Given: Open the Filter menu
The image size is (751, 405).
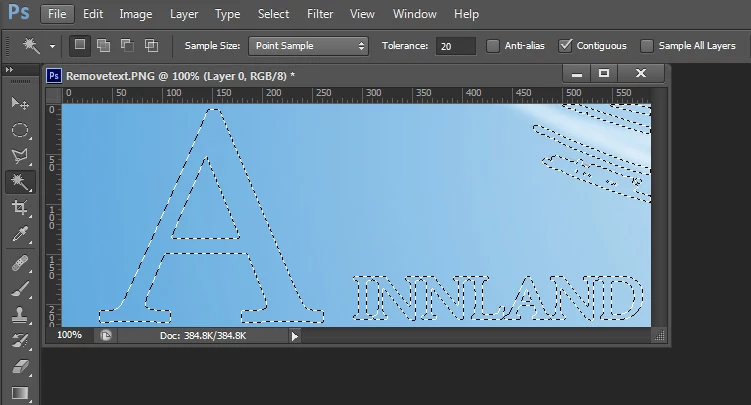Looking at the screenshot, I should coord(320,14).
